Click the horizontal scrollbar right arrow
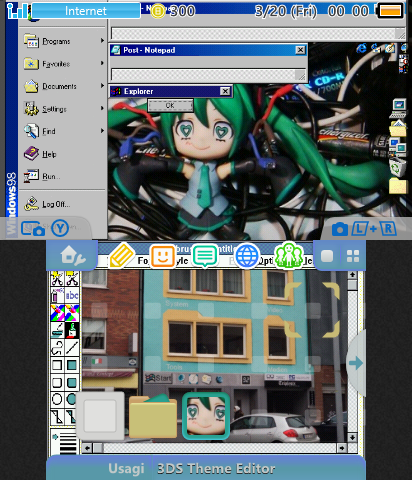This screenshot has height=480, width=412. 341,448
